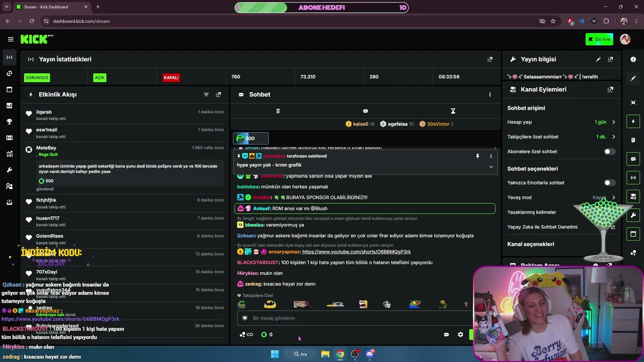The image size is (644, 362).
Task: Pop out the Kanal Eylemleri panel
Action: pos(610,89)
